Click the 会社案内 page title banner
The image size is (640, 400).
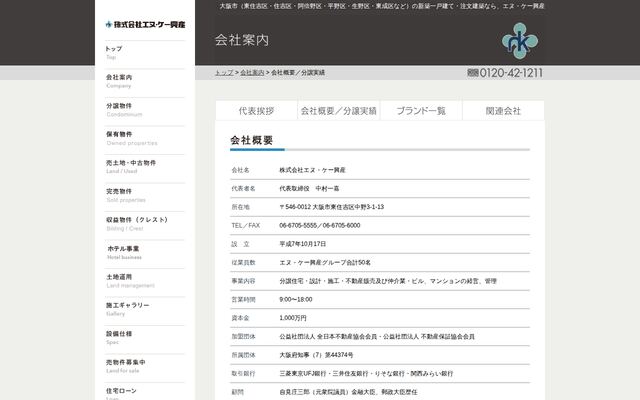coord(242,40)
